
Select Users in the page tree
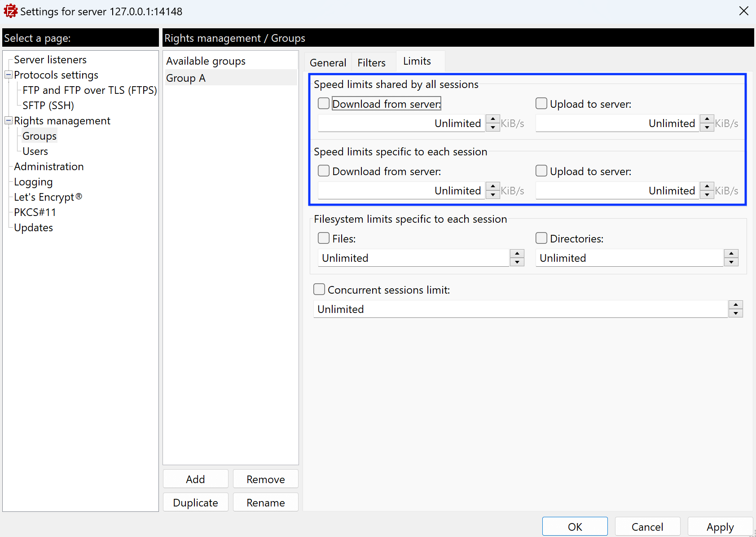(x=35, y=151)
